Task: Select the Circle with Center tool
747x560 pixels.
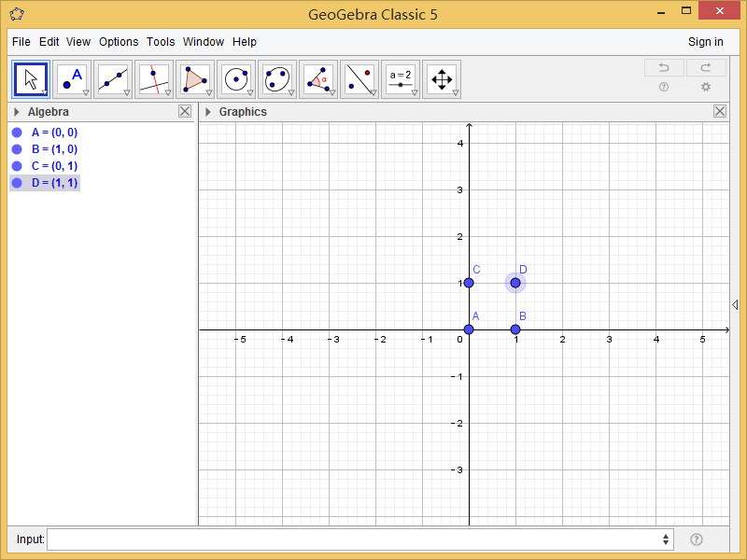Action: tap(236, 79)
